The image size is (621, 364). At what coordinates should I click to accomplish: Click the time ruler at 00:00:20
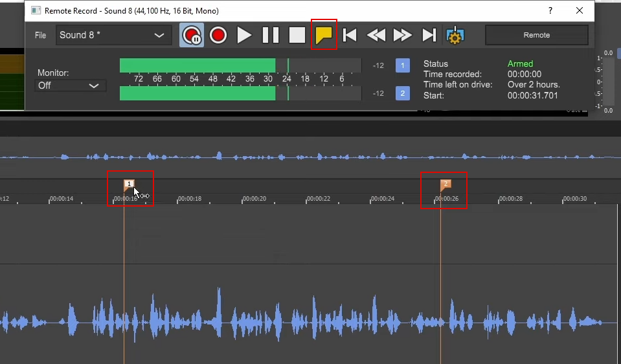pyautogui.click(x=254, y=199)
